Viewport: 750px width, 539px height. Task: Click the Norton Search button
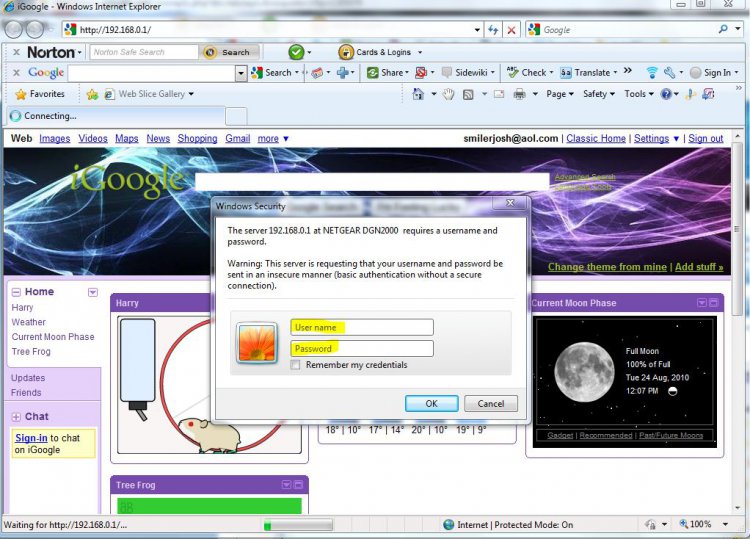pyautogui.click(x=231, y=52)
